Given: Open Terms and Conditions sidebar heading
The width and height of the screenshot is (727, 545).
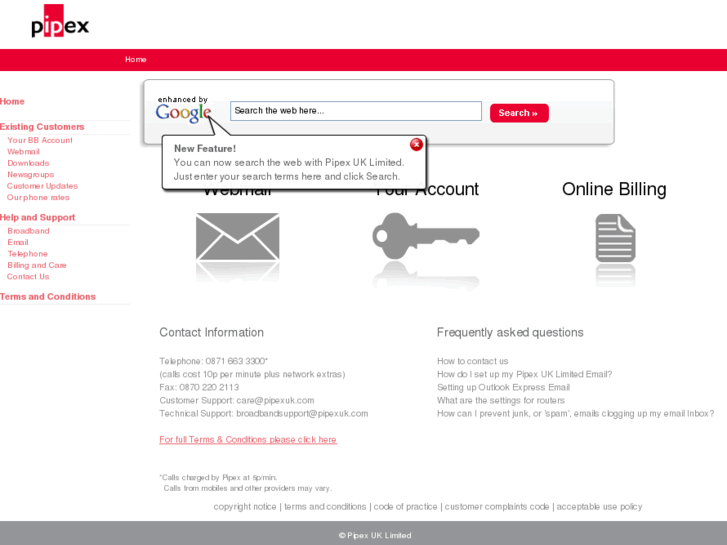Looking at the screenshot, I should point(48,297).
